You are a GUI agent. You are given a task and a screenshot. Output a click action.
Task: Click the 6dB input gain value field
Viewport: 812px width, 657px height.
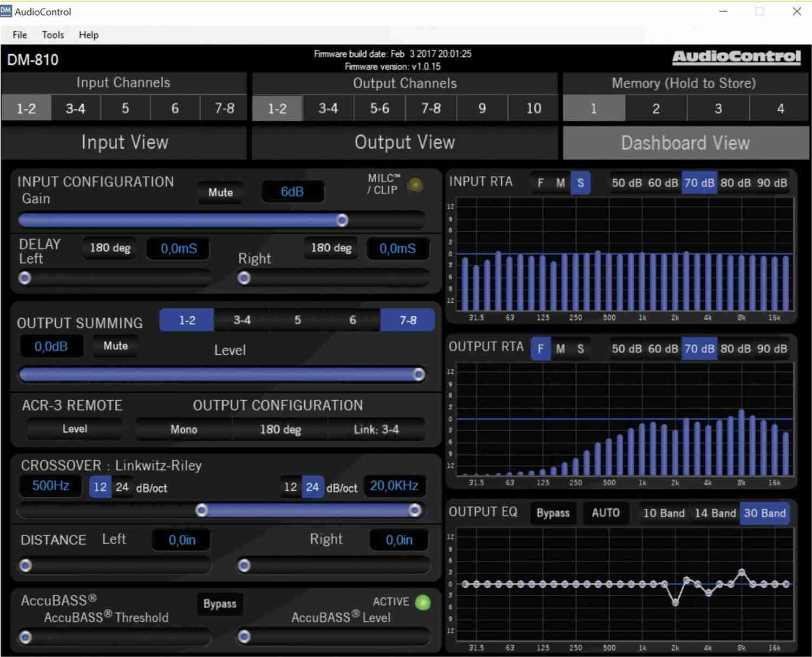coord(292,192)
